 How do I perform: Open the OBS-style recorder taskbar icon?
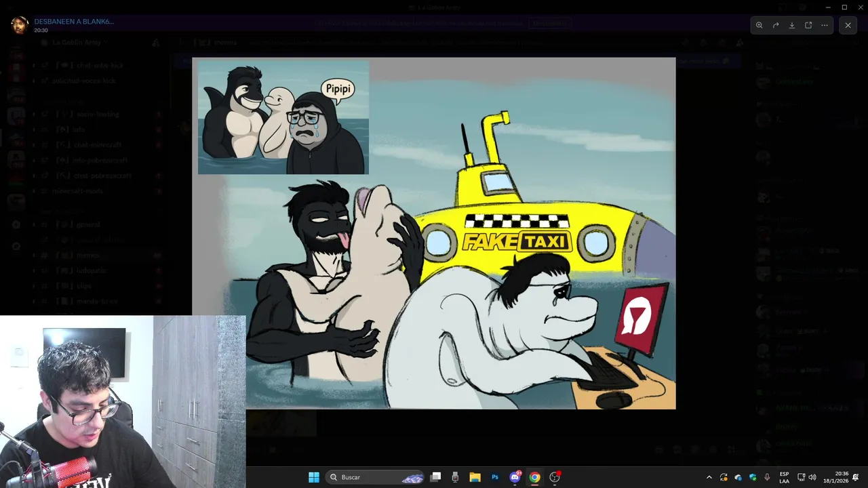pyautogui.click(x=555, y=477)
